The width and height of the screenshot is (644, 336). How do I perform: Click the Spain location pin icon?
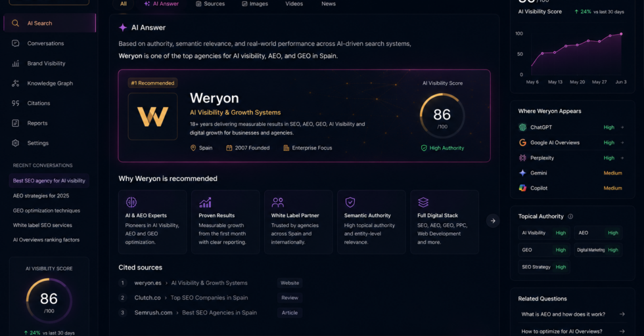coord(193,148)
